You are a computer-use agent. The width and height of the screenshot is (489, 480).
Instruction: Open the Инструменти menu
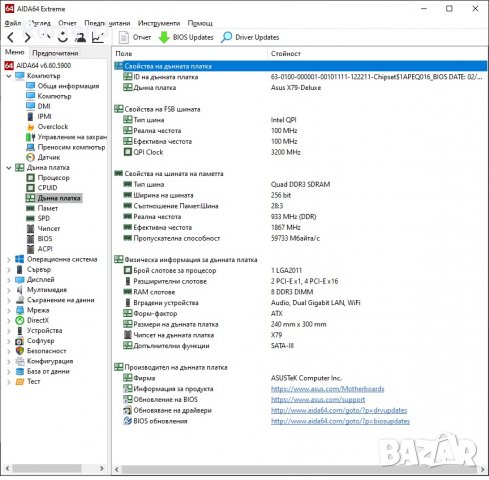pos(159,23)
